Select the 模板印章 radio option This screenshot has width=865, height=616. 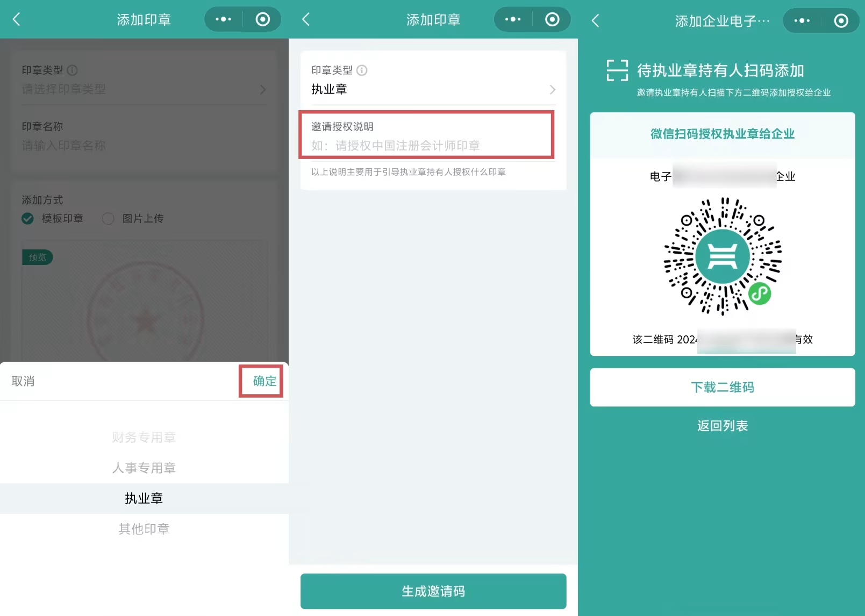pyautogui.click(x=27, y=219)
